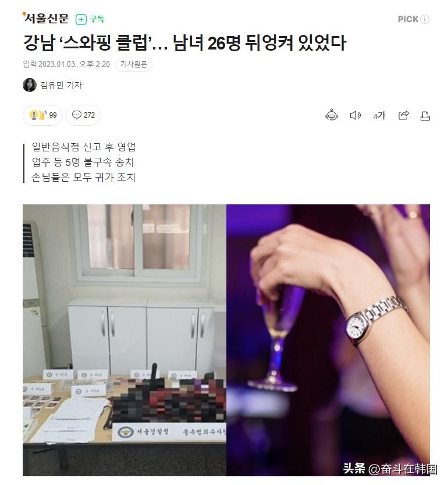
Task: Change font size with 가가 icon
Action: coord(379,116)
